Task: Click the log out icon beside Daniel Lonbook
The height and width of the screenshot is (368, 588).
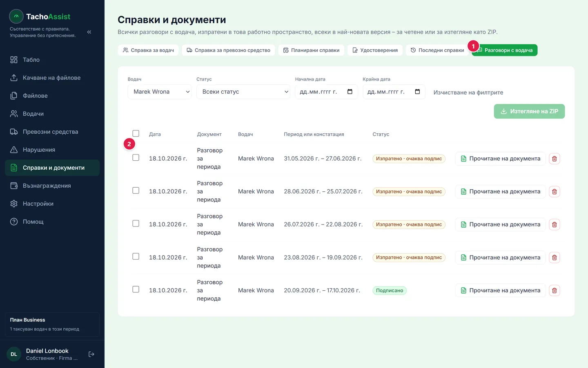Action: click(x=91, y=354)
